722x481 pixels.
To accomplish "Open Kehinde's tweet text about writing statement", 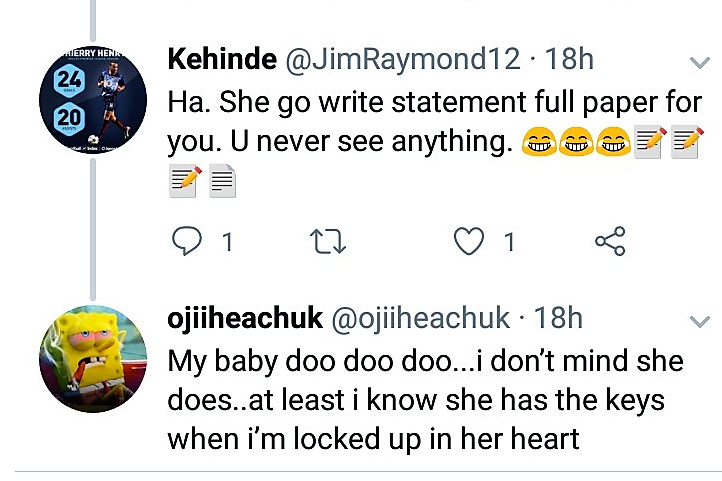I will point(435,141).
